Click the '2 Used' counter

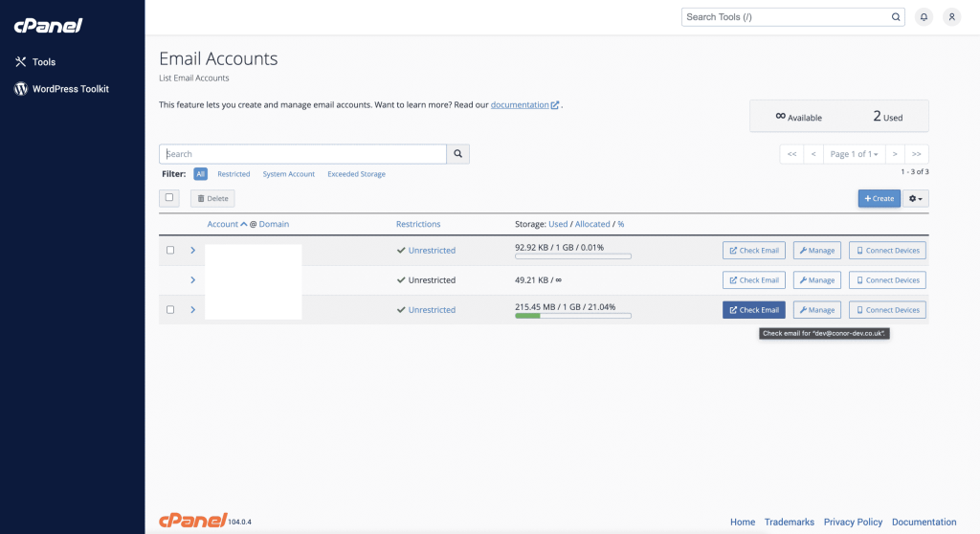887,117
